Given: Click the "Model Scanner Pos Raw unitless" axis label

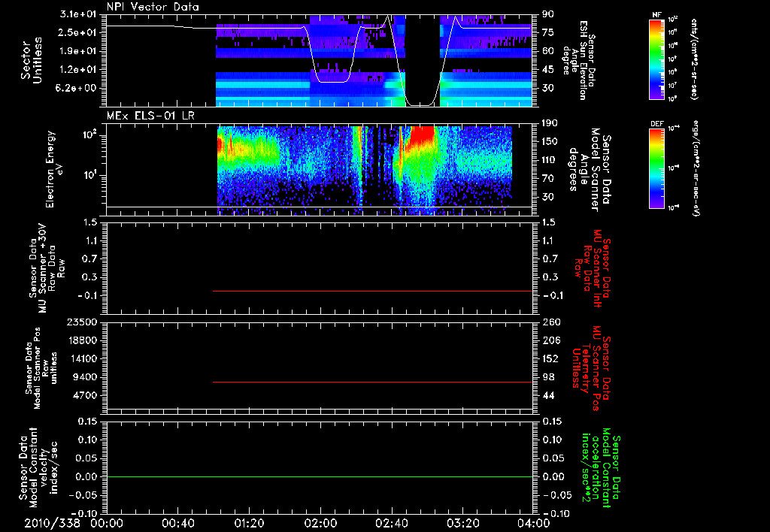Looking at the screenshot, I should click(41, 368).
